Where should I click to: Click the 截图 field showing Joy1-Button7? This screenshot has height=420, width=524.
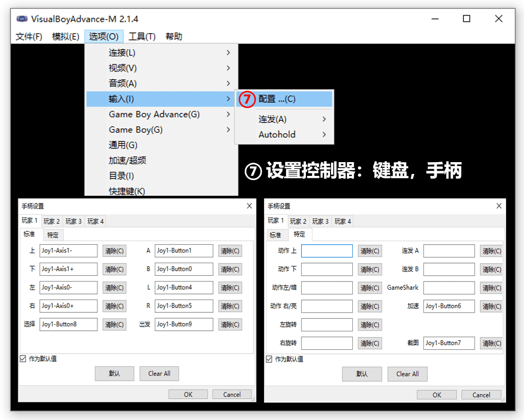[x=449, y=343]
